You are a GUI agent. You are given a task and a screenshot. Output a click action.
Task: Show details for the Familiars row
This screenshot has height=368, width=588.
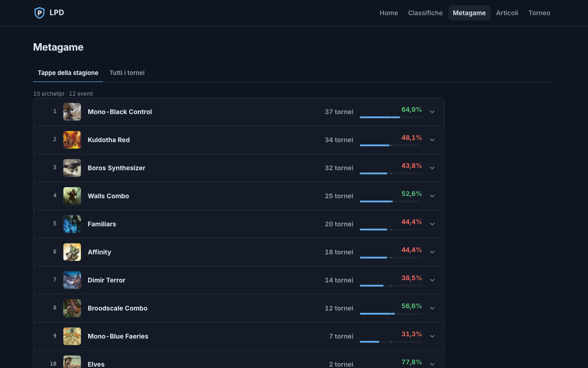click(x=432, y=224)
